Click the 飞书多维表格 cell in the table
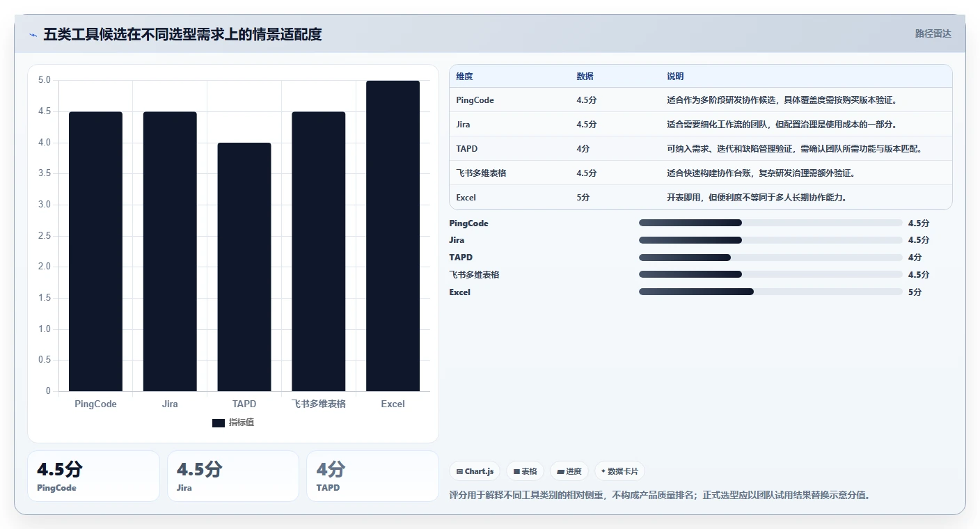 click(x=481, y=173)
